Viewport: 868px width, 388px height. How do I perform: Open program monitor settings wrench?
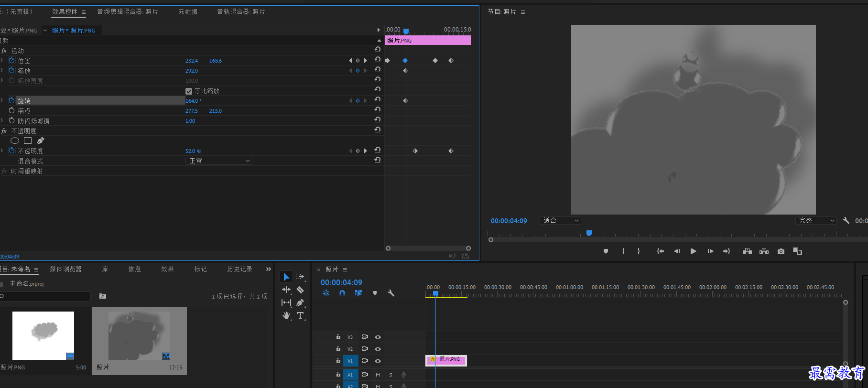[x=846, y=220]
